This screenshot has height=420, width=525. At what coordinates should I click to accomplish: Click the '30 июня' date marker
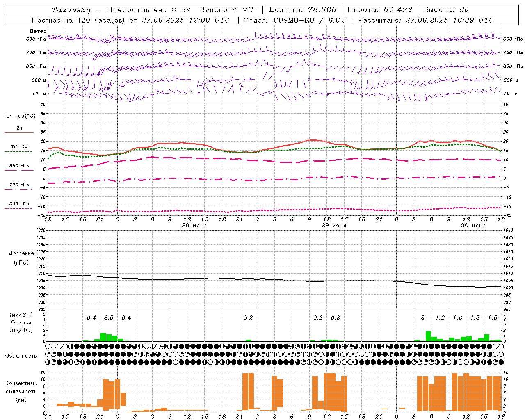[473, 226]
